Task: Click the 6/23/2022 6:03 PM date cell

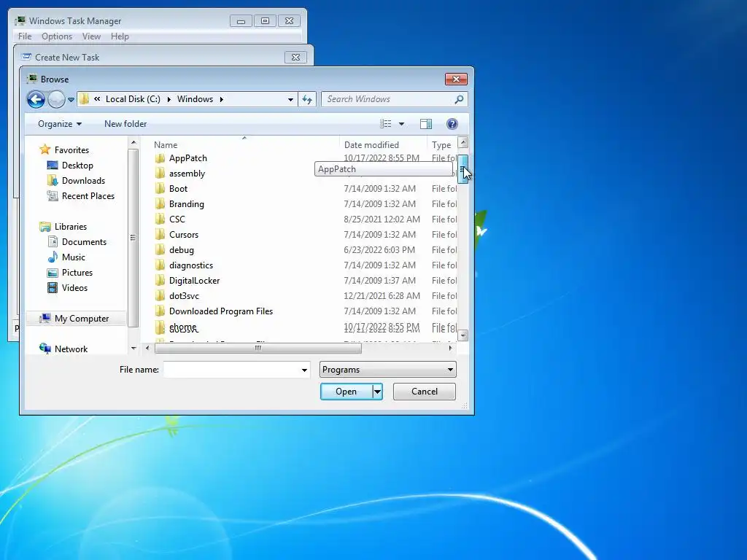Action: click(379, 249)
